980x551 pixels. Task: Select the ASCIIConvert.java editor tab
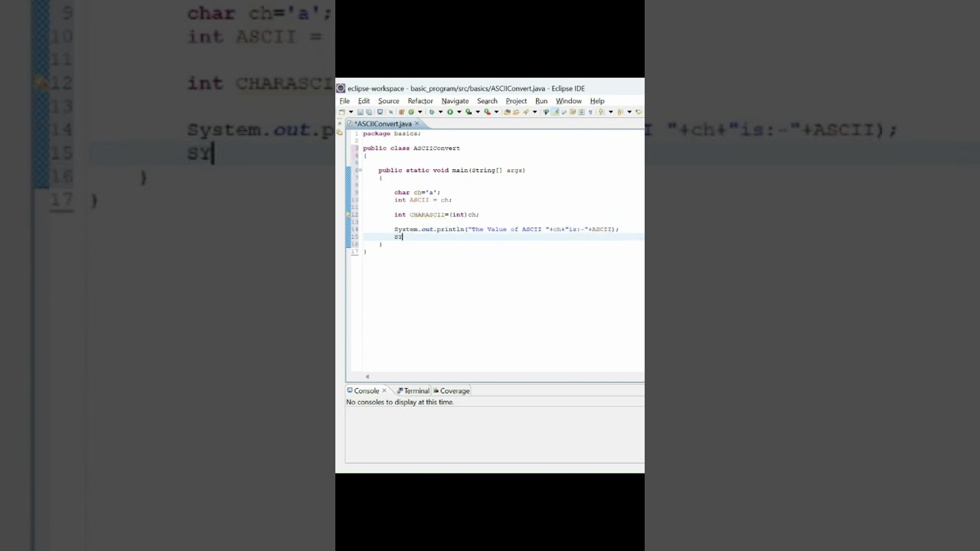[x=382, y=124]
